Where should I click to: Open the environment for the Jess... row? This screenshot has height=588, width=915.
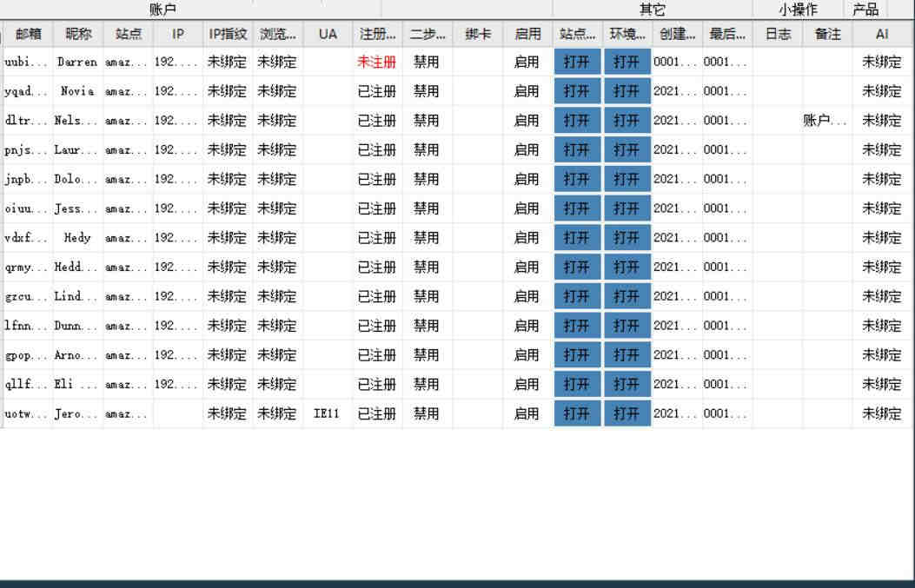point(627,208)
